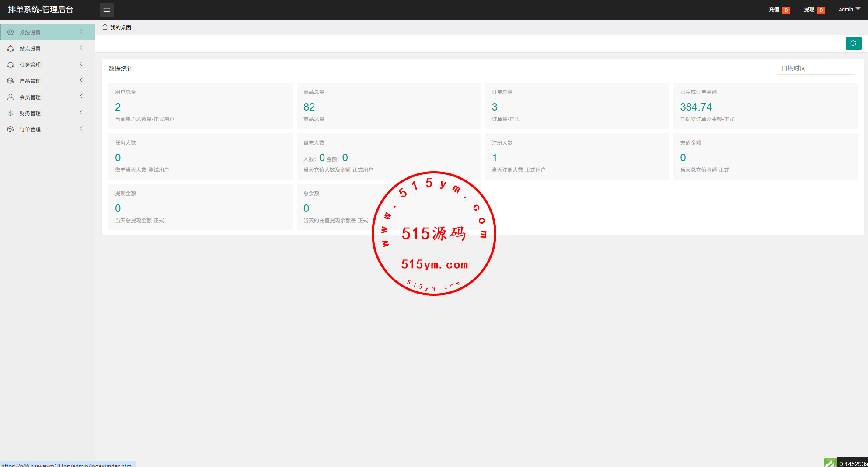Expand the 财务管理 chevron arrow
The height and width of the screenshot is (467, 868).
coord(81,113)
